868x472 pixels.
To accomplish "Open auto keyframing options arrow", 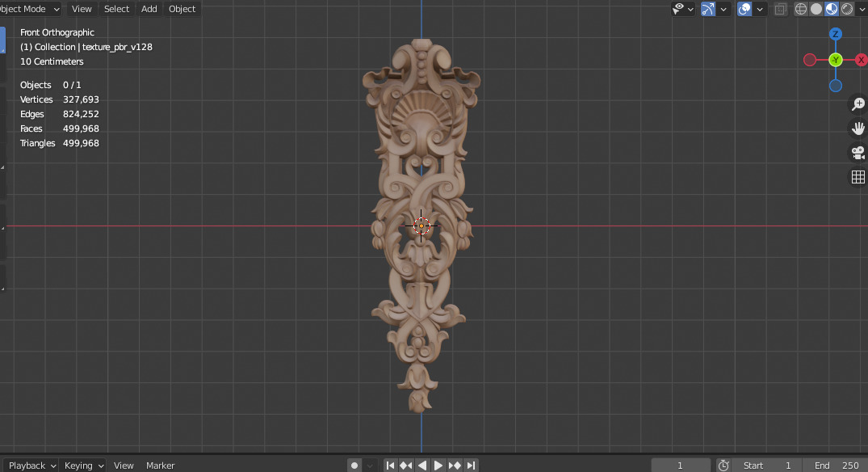I will [x=370, y=466].
